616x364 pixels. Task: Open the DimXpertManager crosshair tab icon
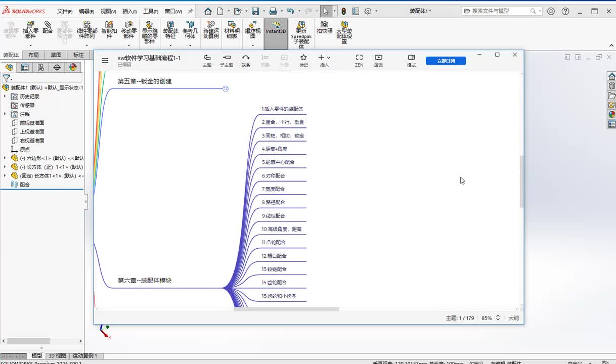pyautogui.click(x=57, y=67)
